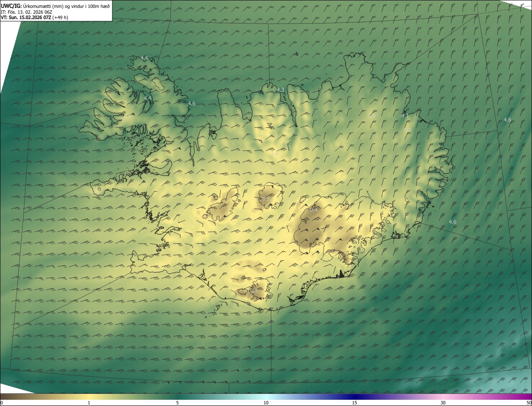The height and width of the screenshot is (406, 532).
Task: Click the title text "Úrkomumætti (mm) og vindur i 100m hæð"
Action: [x=66, y=6]
